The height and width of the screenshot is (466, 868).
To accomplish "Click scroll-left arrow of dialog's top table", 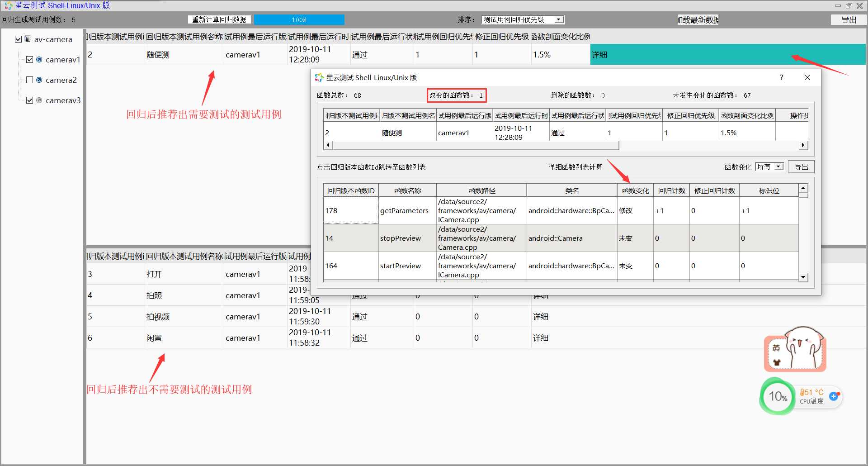I will pyautogui.click(x=328, y=145).
